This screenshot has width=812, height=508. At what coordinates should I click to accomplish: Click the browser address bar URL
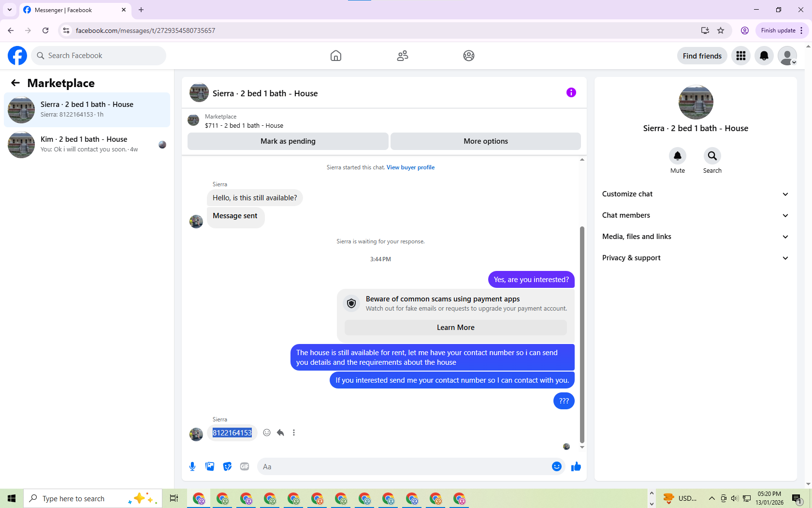(145, 30)
